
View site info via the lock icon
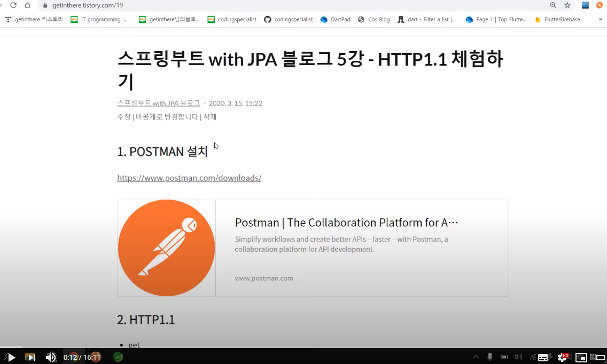pos(45,5)
